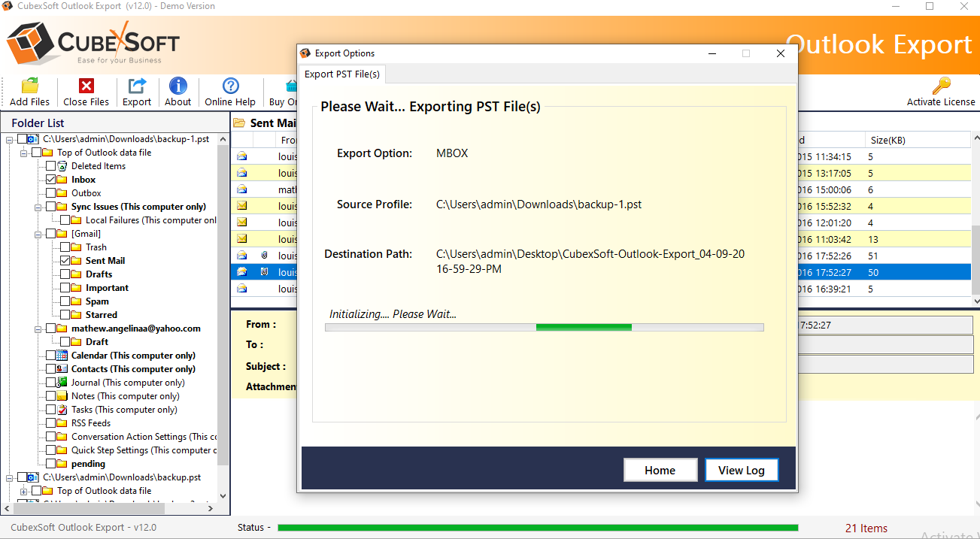The width and height of the screenshot is (980, 539).
Task: Click the Journal icon in folder tree
Action: click(x=62, y=383)
